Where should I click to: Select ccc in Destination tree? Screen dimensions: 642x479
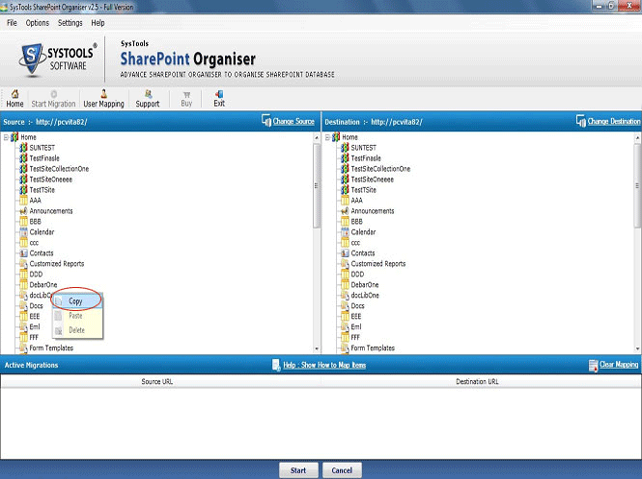click(x=355, y=243)
